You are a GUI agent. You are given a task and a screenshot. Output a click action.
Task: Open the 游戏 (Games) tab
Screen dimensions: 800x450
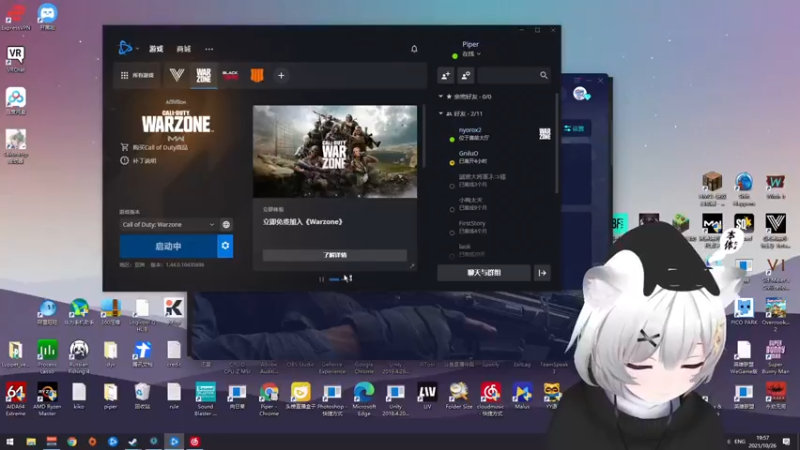[x=156, y=49]
